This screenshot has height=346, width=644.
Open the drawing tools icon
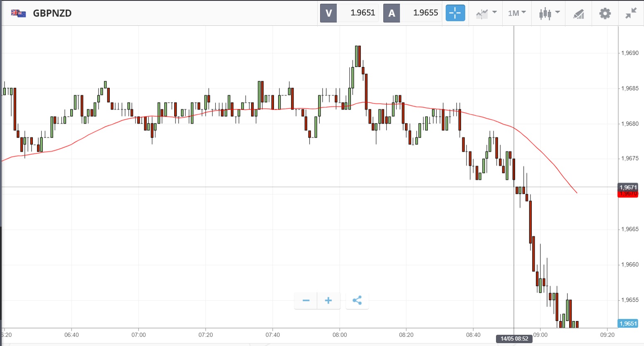tap(578, 14)
